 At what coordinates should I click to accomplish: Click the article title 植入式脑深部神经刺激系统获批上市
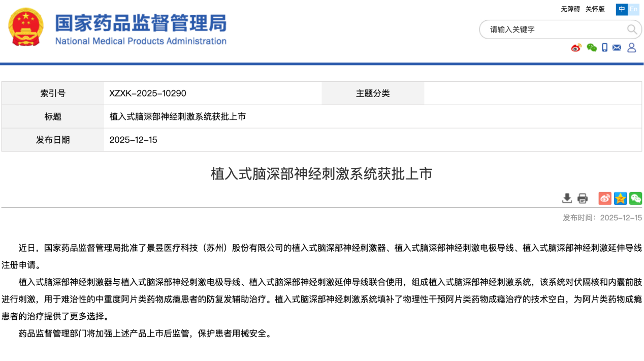tap(322, 173)
